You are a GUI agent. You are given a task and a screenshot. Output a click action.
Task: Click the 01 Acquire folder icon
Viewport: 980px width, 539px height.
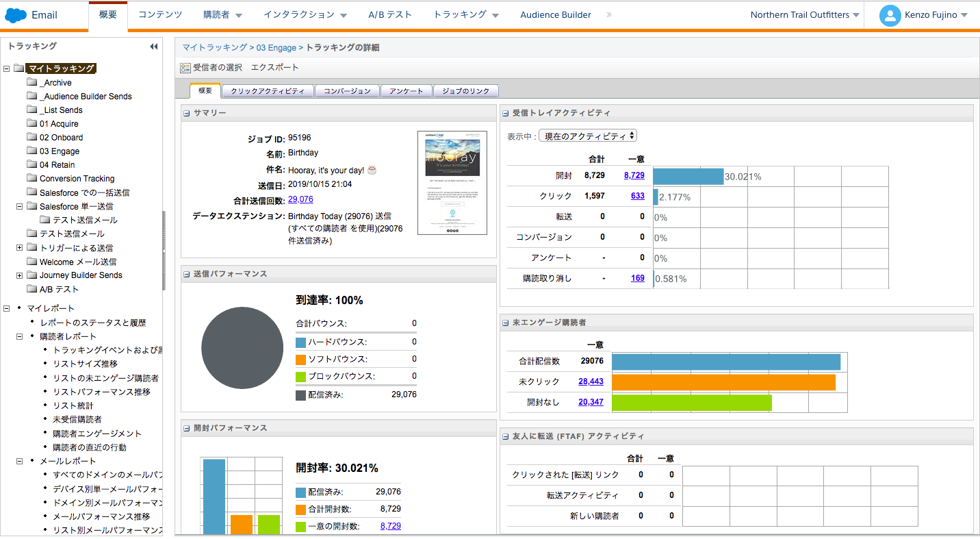click(32, 123)
